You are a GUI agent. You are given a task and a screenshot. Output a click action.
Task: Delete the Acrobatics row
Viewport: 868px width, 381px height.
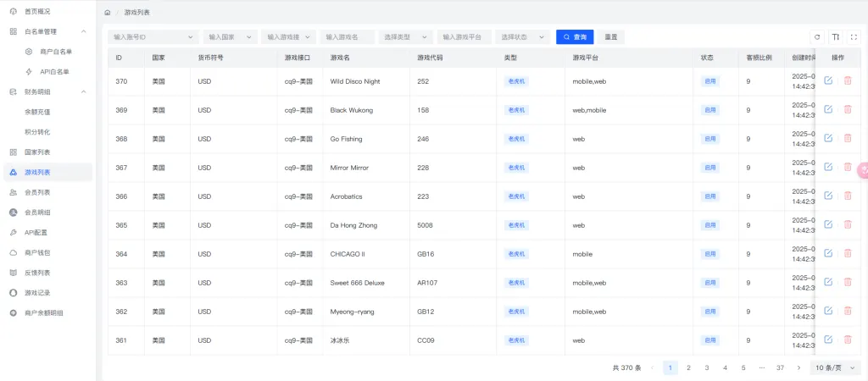click(848, 196)
